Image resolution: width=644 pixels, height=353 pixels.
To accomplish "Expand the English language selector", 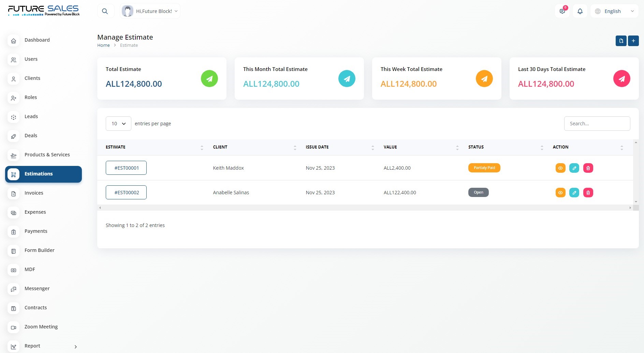I will point(614,11).
